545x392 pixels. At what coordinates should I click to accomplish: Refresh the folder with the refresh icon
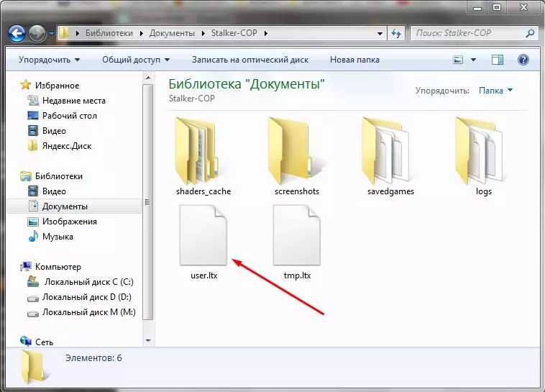coord(396,33)
